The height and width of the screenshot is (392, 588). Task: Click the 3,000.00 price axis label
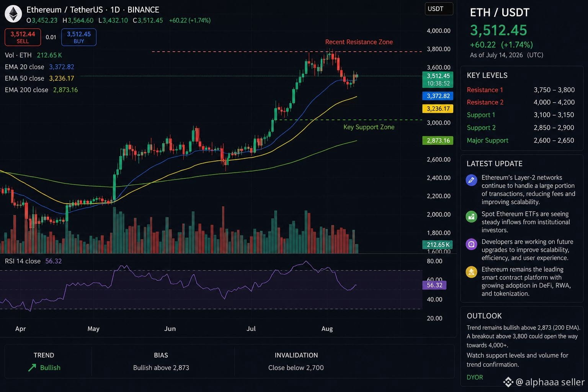(439, 123)
